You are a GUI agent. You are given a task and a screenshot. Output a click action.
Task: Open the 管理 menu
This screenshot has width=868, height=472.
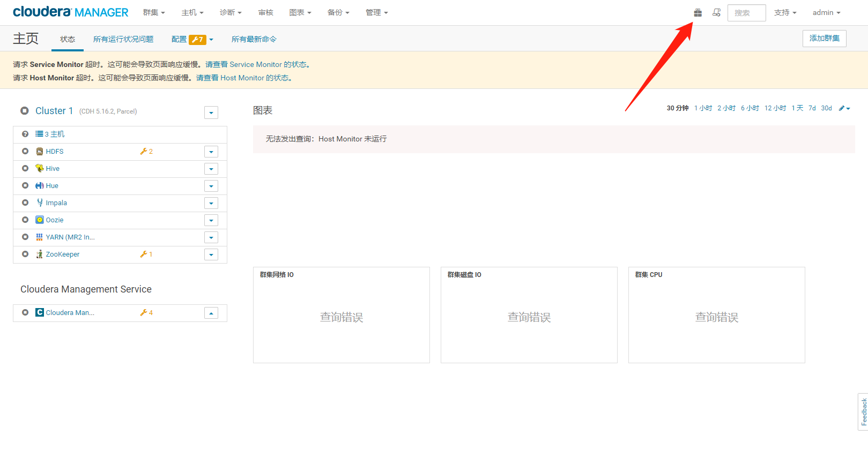pyautogui.click(x=377, y=12)
